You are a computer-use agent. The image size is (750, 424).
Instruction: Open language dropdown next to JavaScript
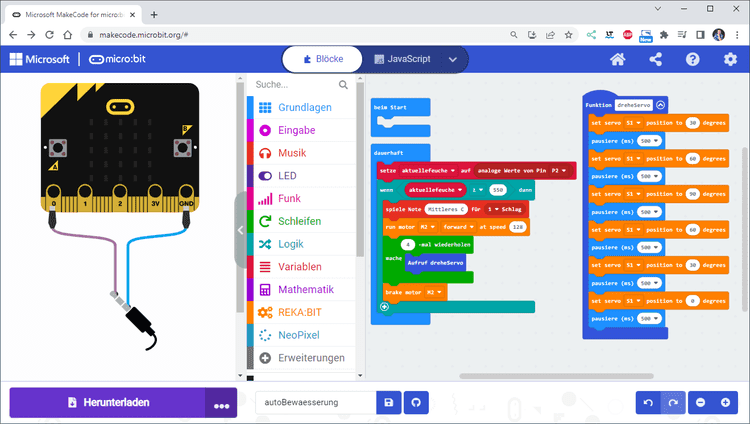(x=454, y=59)
